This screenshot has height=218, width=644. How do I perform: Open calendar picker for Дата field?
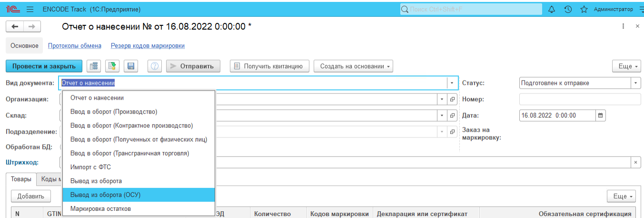point(600,115)
